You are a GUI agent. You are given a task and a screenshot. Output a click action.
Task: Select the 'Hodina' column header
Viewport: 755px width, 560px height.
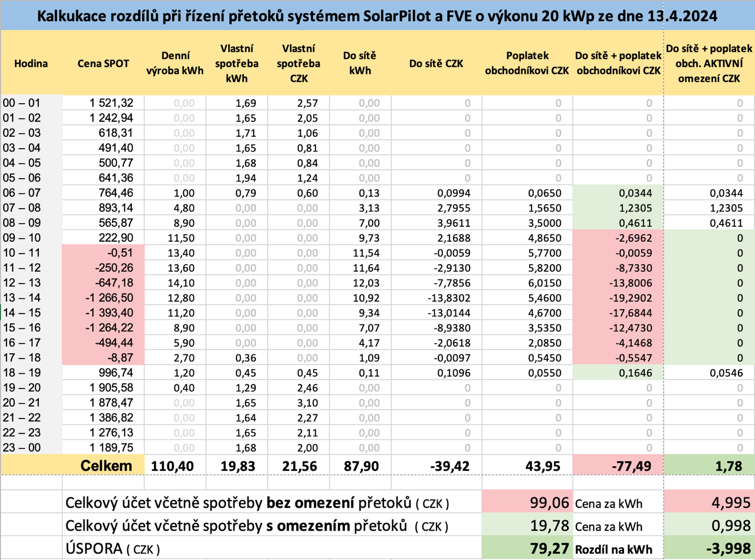[x=31, y=63]
